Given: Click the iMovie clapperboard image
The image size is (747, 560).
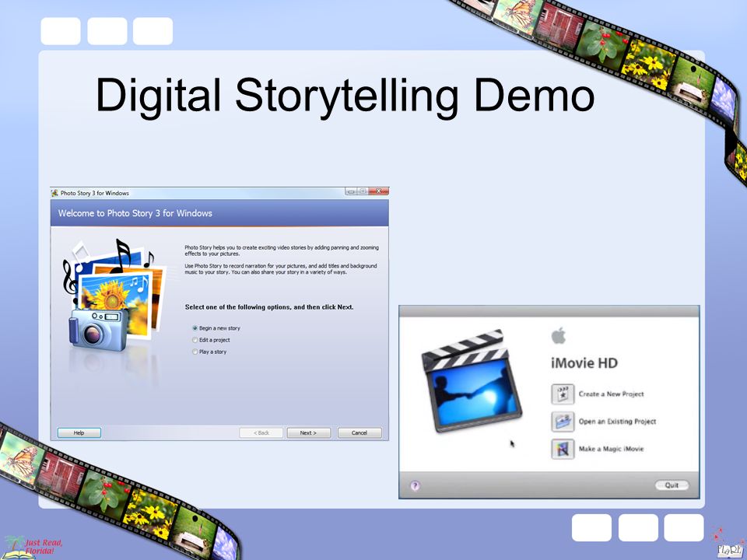Looking at the screenshot, I should (x=472, y=381).
